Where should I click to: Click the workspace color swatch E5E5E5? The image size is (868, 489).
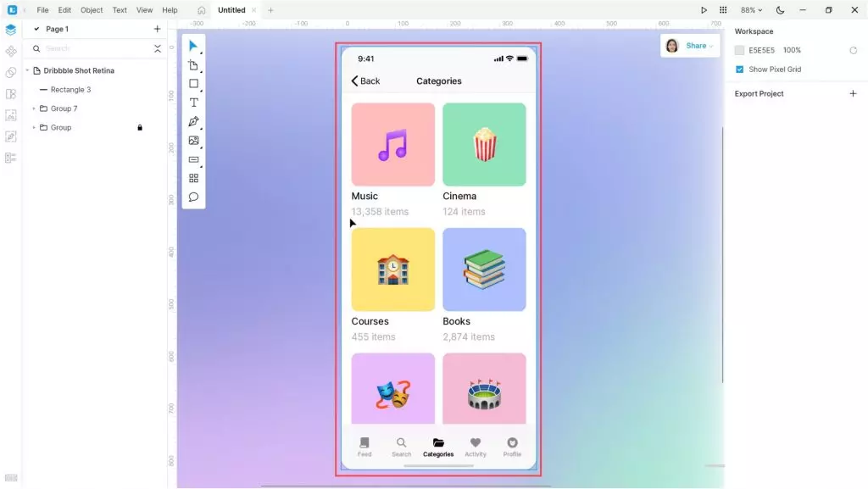(x=739, y=50)
